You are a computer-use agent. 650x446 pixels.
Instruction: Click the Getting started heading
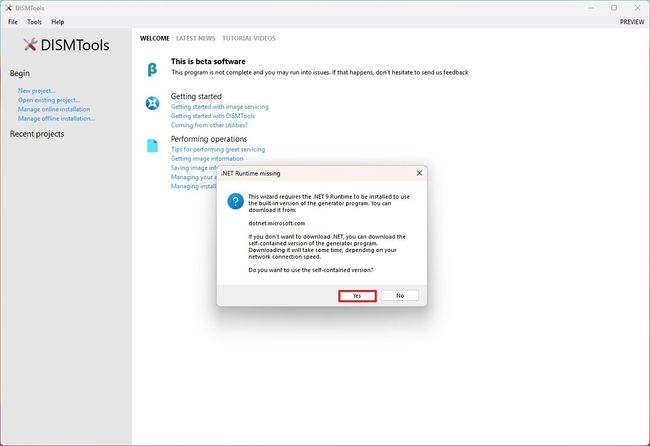tap(196, 96)
